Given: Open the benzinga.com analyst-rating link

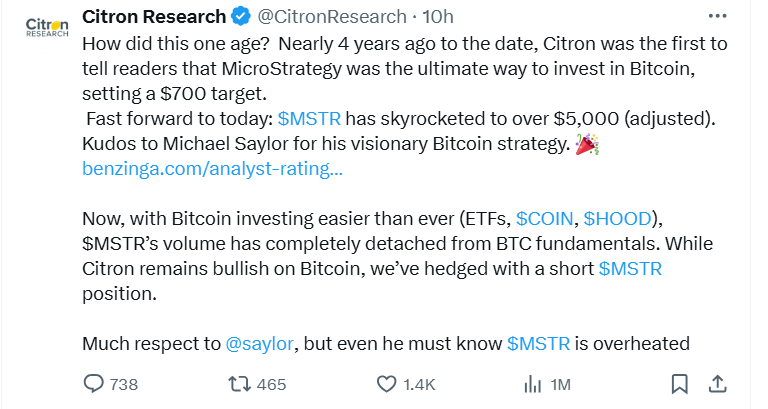Looking at the screenshot, I should coord(212,169).
